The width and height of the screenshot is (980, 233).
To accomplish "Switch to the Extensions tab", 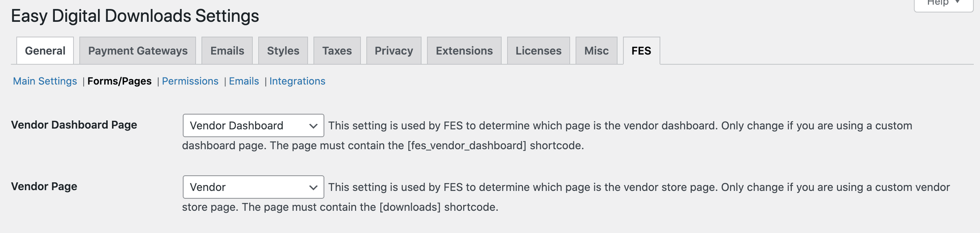I will click(x=464, y=51).
